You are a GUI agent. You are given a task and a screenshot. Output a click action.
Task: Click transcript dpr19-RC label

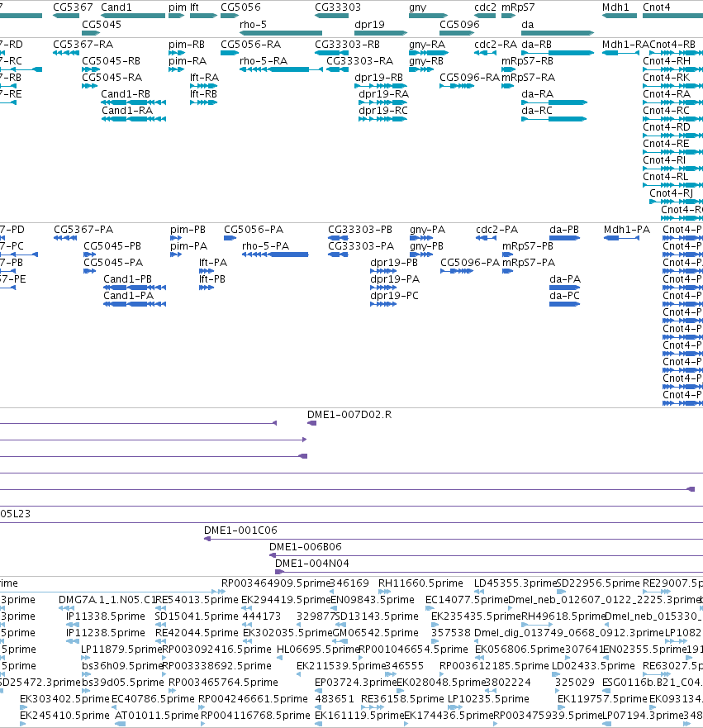pyautogui.click(x=383, y=111)
